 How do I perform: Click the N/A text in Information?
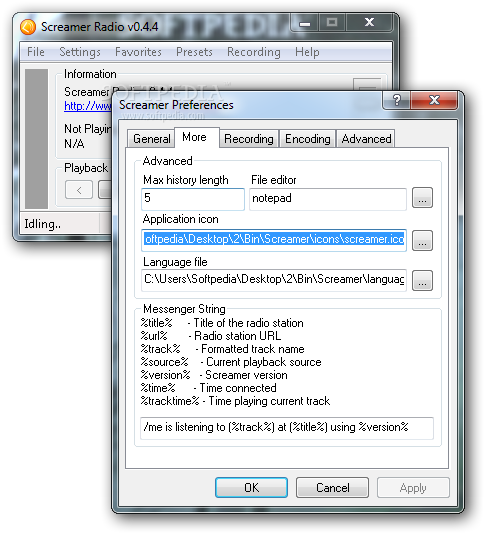(74, 144)
